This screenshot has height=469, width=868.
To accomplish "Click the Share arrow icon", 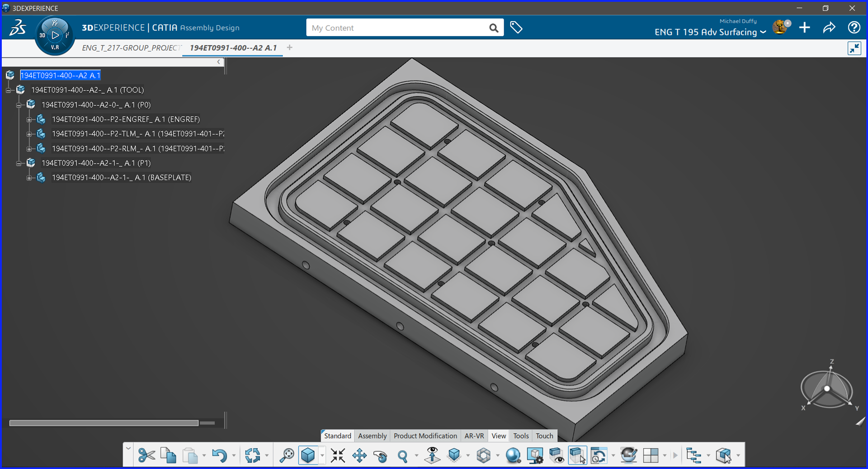I will point(829,28).
